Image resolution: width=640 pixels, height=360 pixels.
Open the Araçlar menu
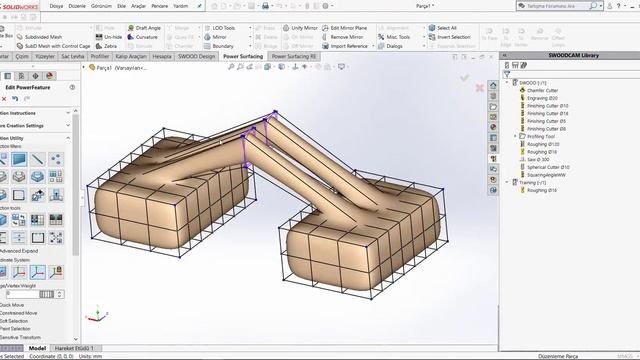pos(138,6)
